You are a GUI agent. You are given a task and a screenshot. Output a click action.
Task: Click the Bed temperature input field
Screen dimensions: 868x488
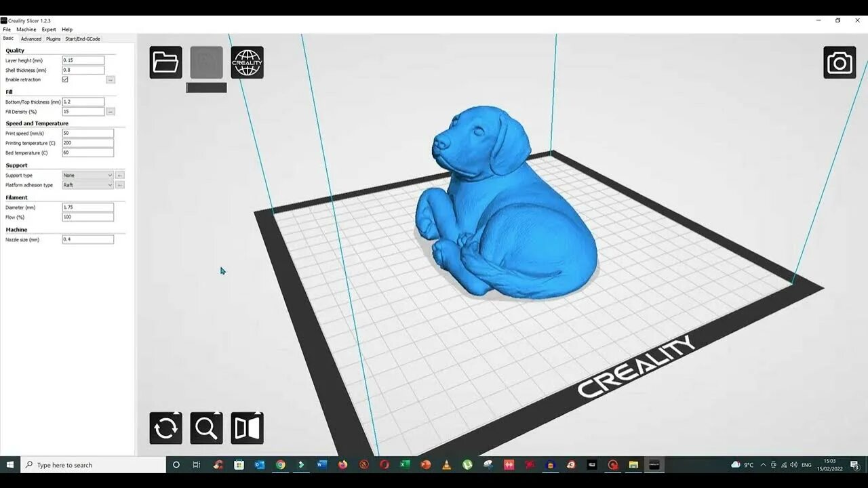click(x=88, y=153)
